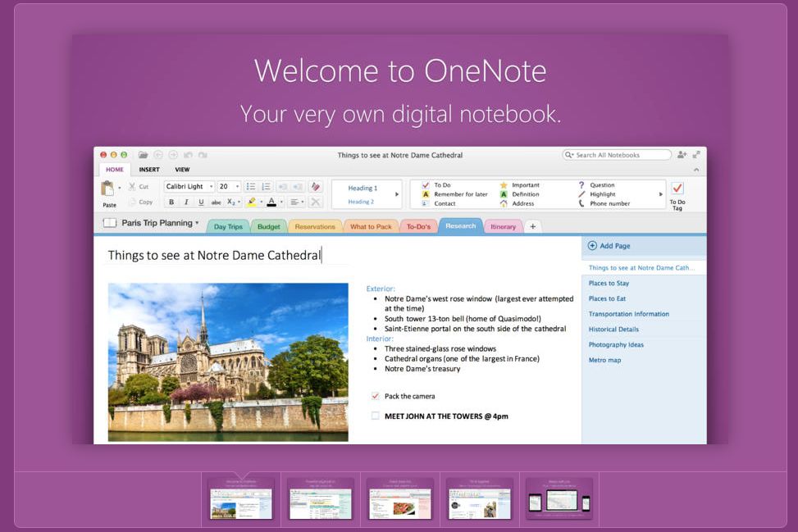Viewport: 798px width, 532px height.
Task: Select the Important star tag
Action: [x=520, y=185]
